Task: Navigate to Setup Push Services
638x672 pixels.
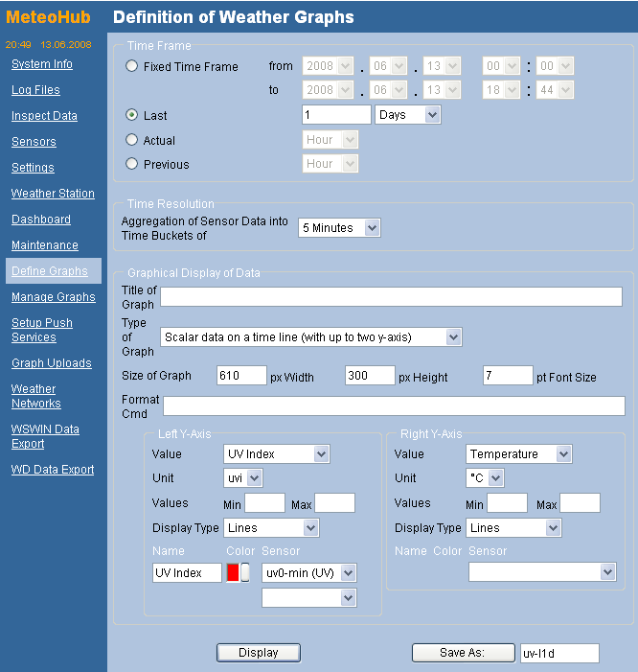Action: click(x=42, y=330)
